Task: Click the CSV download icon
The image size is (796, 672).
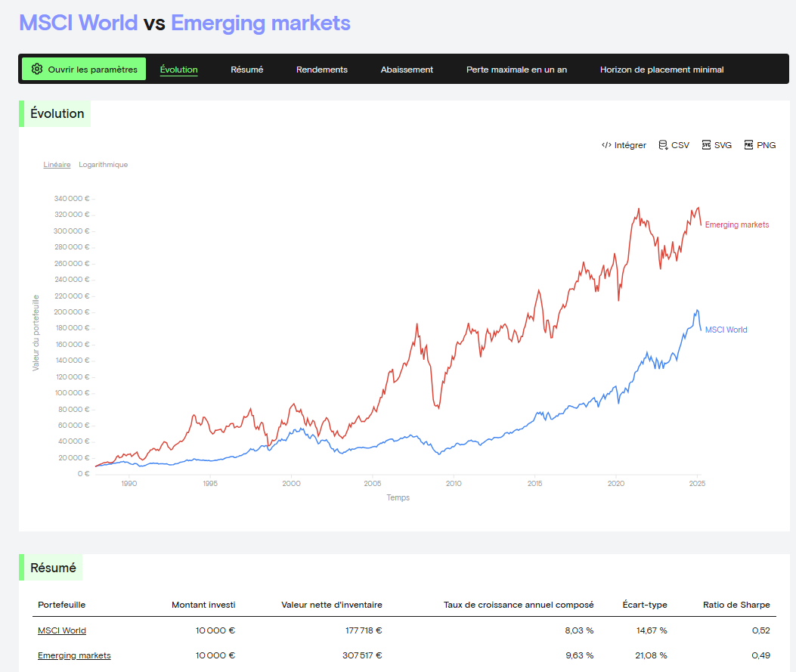Action: click(663, 145)
